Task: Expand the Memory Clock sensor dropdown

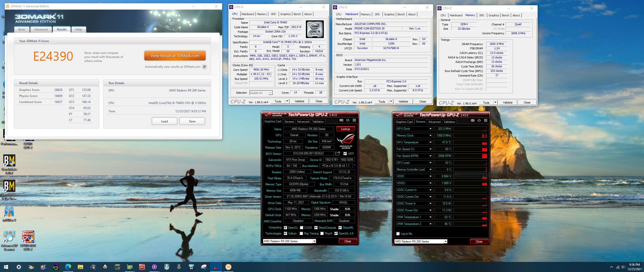Action: [x=430, y=135]
